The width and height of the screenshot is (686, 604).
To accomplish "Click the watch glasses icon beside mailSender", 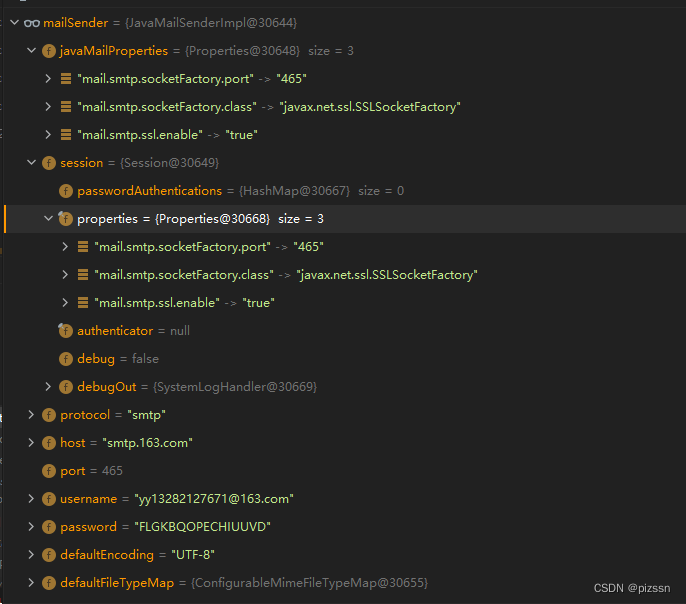I will click(32, 23).
